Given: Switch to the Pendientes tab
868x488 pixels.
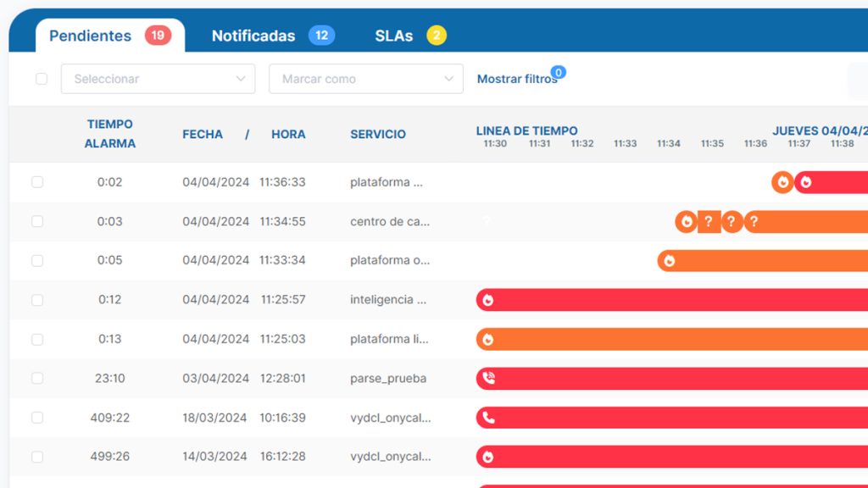Looking at the screenshot, I should 110,36.
